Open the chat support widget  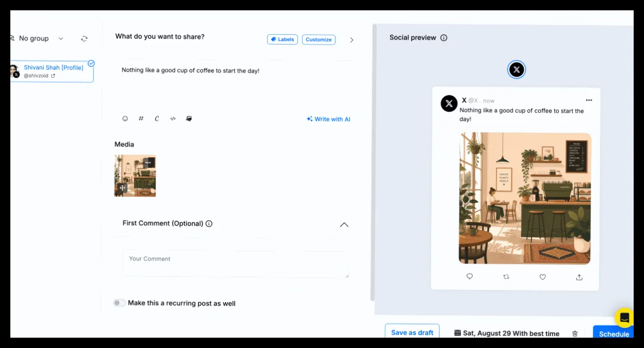point(624,318)
